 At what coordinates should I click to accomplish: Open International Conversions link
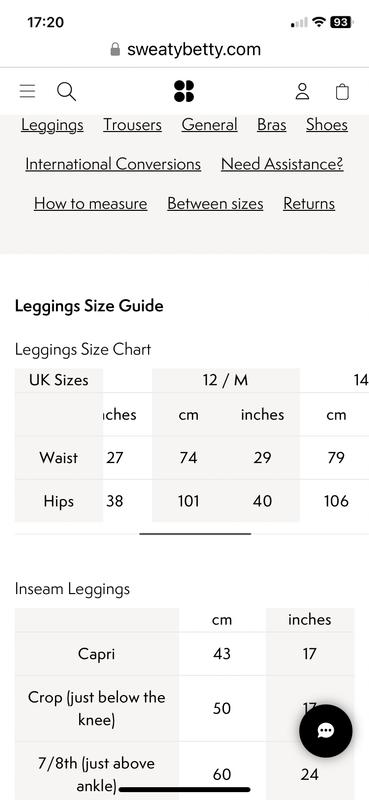click(113, 164)
